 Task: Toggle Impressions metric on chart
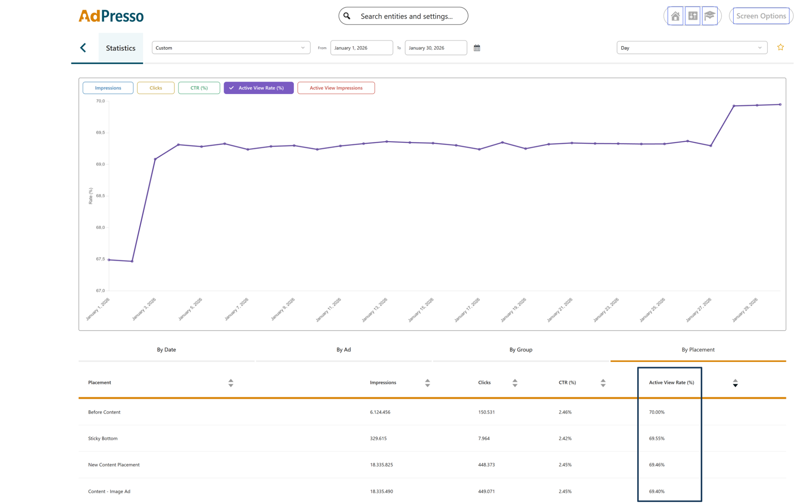point(108,88)
